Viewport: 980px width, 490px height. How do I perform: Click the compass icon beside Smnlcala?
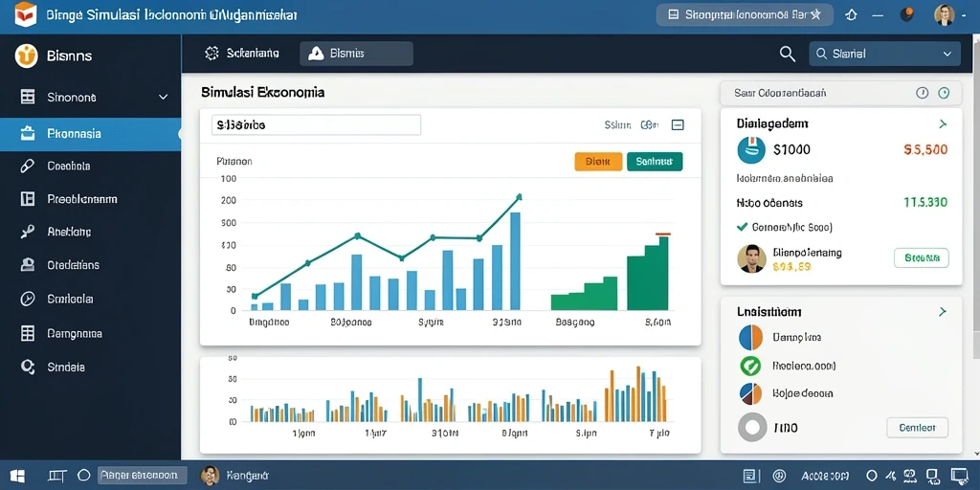28,299
